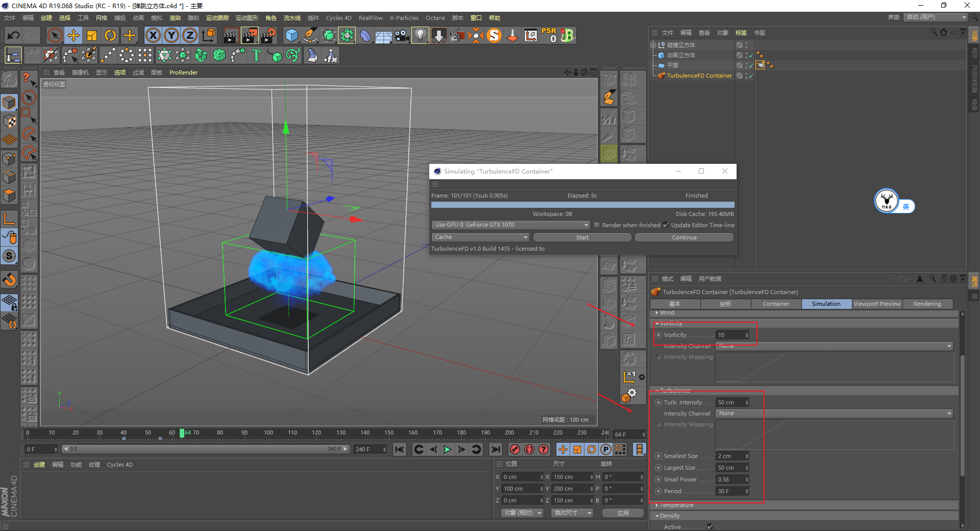Image resolution: width=980 pixels, height=531 pixels.
Task: Toggle the Y axis lock icon
Action: pos(171,35)
